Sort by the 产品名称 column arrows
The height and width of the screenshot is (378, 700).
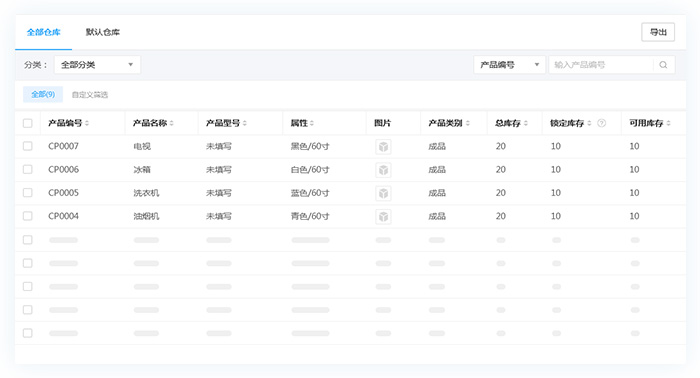click(x=171, y=123)
